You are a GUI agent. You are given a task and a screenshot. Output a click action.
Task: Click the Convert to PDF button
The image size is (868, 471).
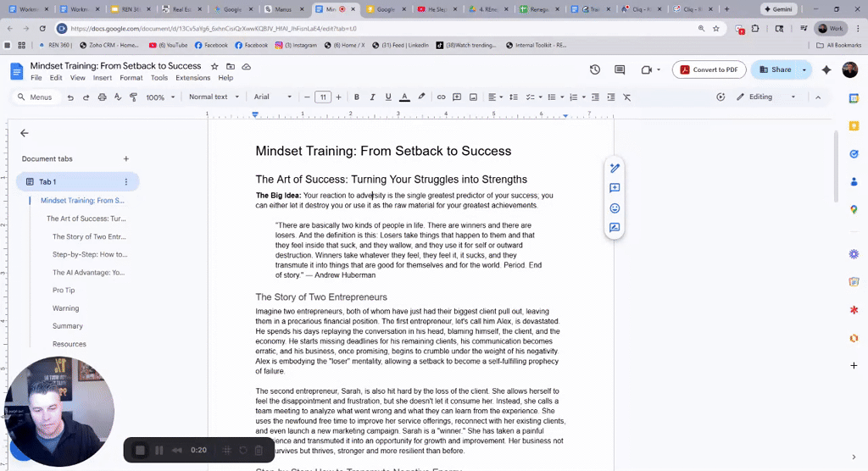pos(709,69)
